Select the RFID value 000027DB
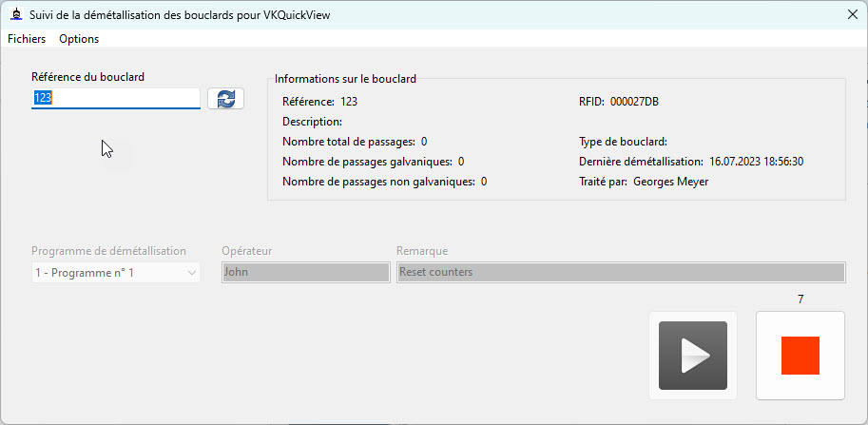 coord(635,101)
